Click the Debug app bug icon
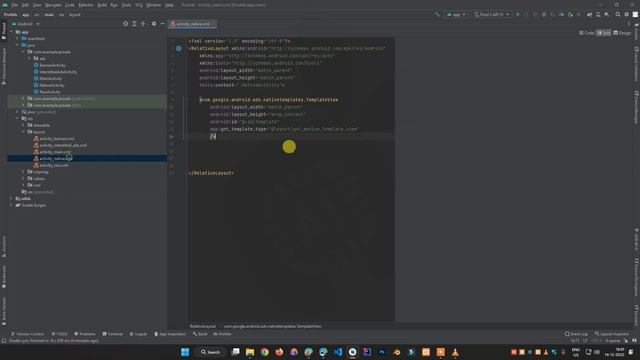This screenshot has width=640, height=360. pyautogui.click(x=544, y=14)
